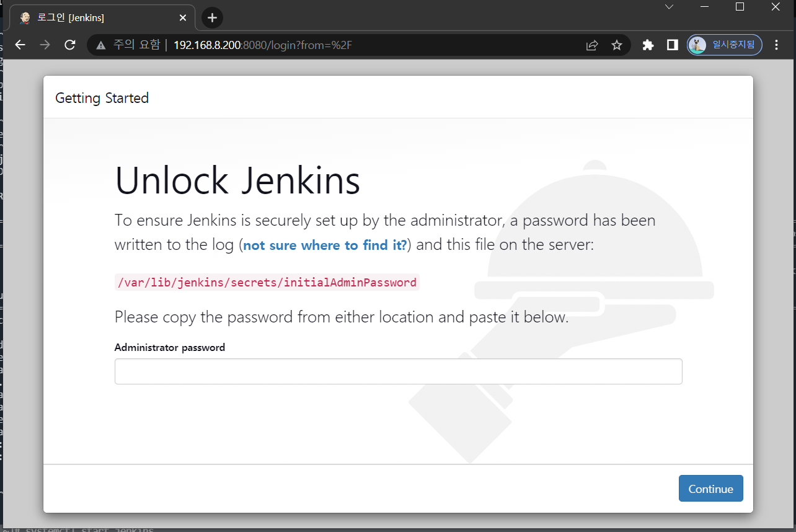
Task: Click the URL address bar text
Action: pyautogui.click(x=263, y=45)
